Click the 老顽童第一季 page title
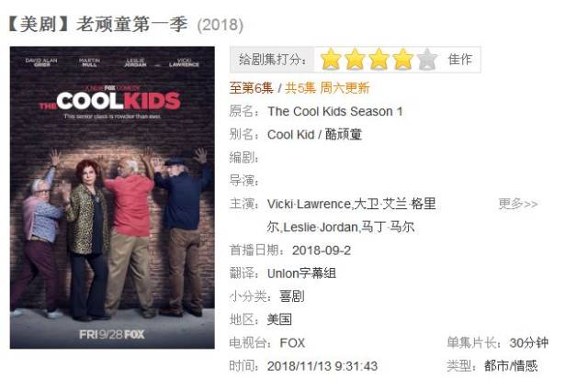Viewport: 588px width, 390px height. click(x=131, y=25)
